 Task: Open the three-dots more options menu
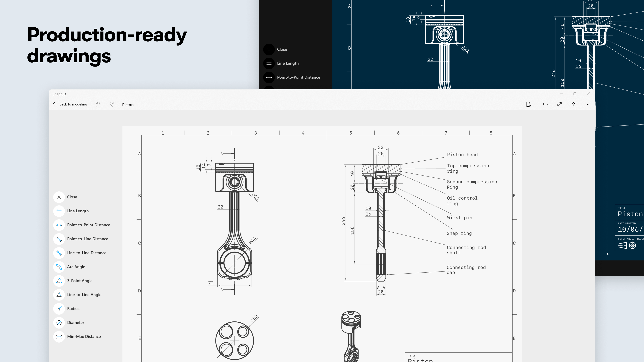pyautogui.click(x=587, y=104)
